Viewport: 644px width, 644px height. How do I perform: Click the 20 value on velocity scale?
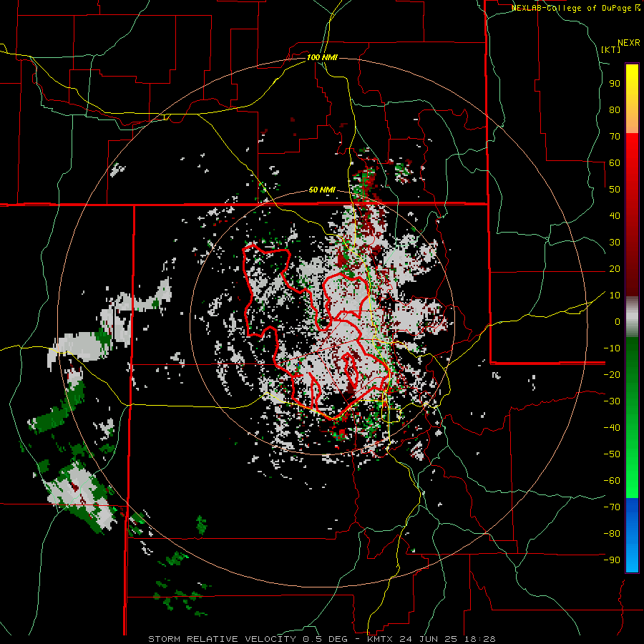[615, 268]
